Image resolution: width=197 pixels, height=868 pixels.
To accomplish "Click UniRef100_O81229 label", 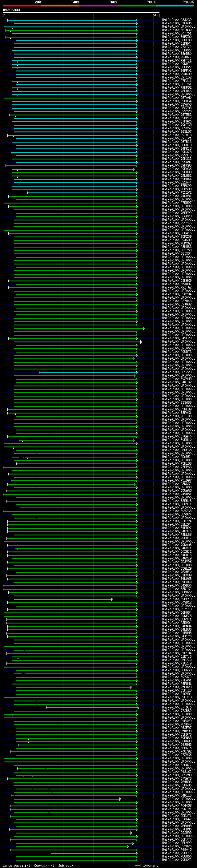I will pos(177,372).
